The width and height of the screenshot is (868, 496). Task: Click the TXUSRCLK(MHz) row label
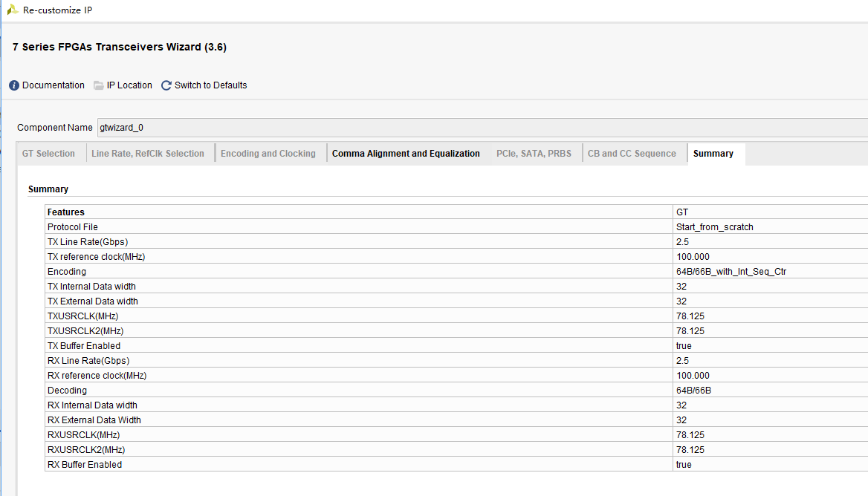[x=83, y=316]
